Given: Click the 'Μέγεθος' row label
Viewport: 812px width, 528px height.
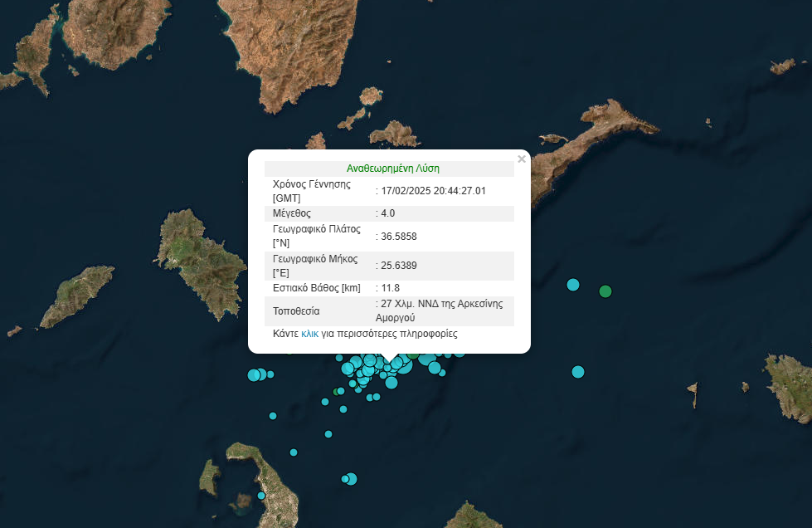Looking at the screenshot, I should (292, 213).
